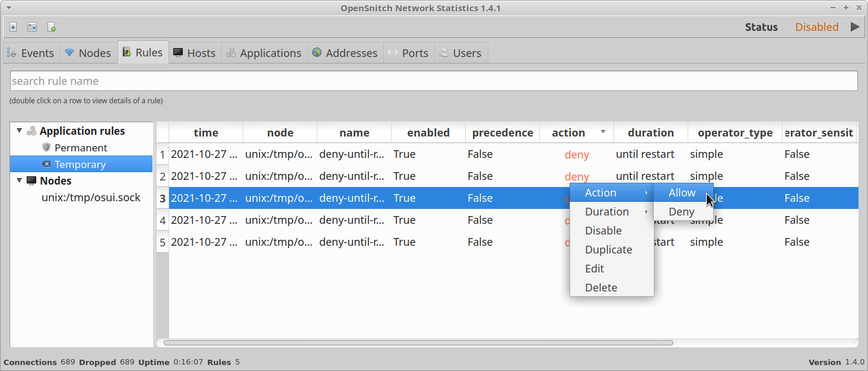Click the 'Disabled' status text
Screen dimensions: 868x371
point(817,27)
